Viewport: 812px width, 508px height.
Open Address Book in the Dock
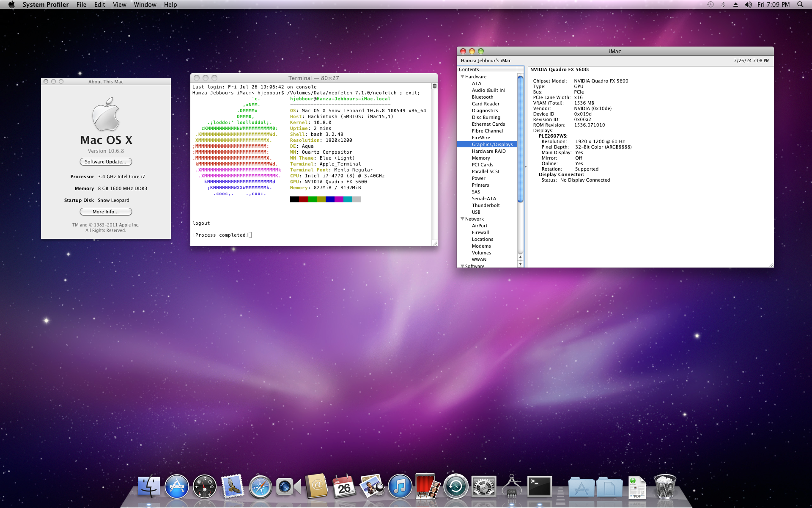(x=316, y=486)
